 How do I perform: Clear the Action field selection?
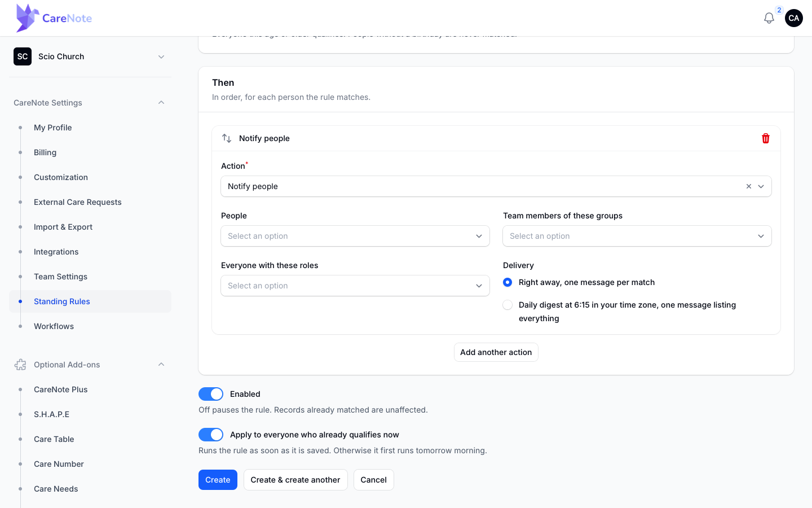pos(749,186)
